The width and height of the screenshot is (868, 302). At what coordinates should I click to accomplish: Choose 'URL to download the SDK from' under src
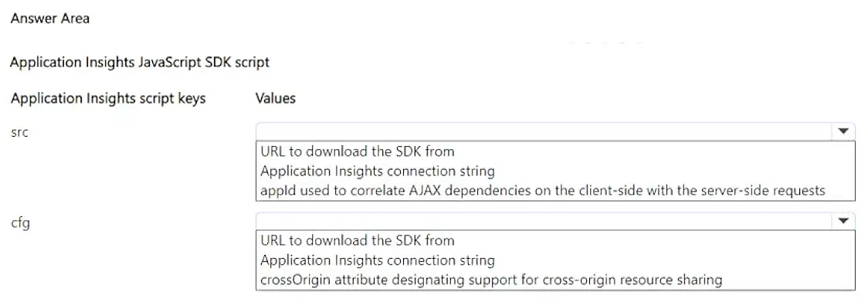357,151
